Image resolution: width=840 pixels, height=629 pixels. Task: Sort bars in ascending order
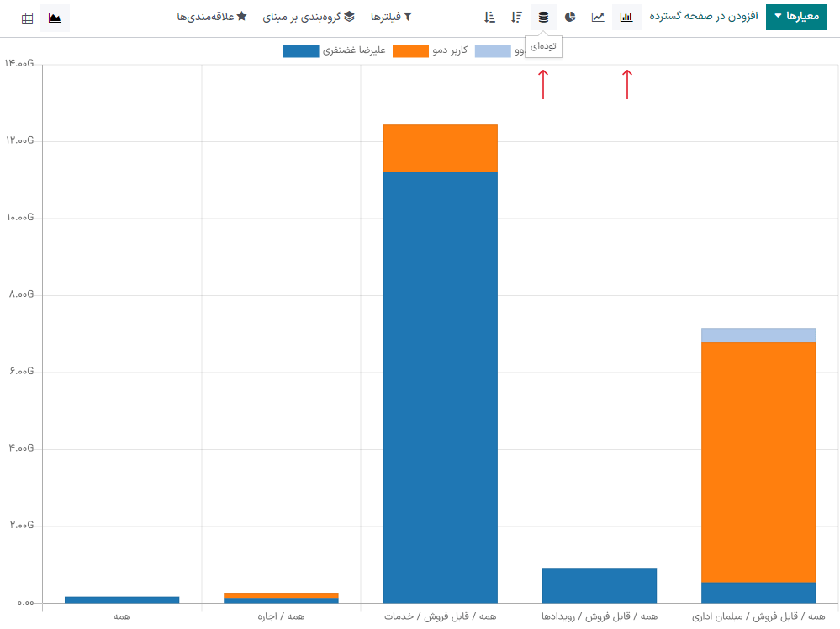[x=489, y=17]
